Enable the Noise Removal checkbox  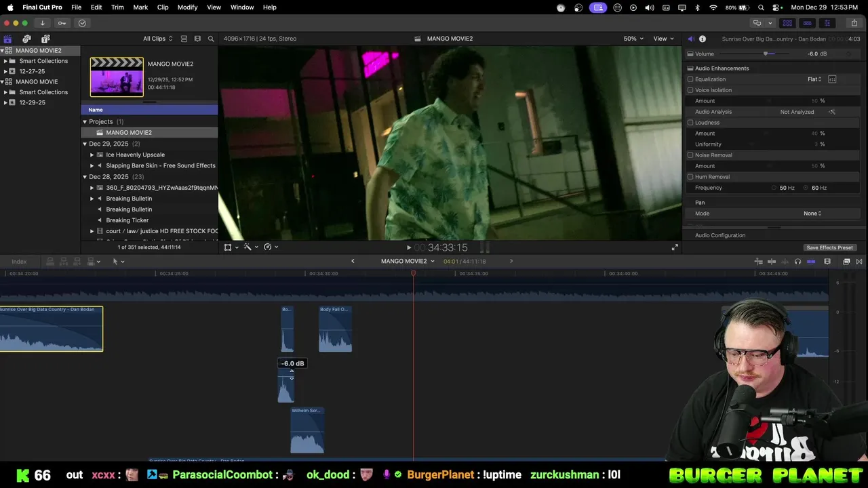click(x=690, y=155)
